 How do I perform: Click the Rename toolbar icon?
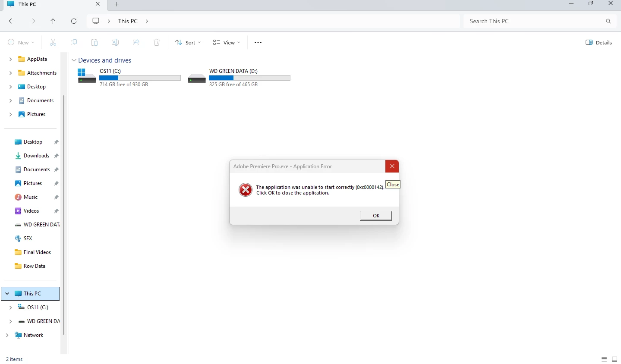pyautogui.click(x=115, y=42)
